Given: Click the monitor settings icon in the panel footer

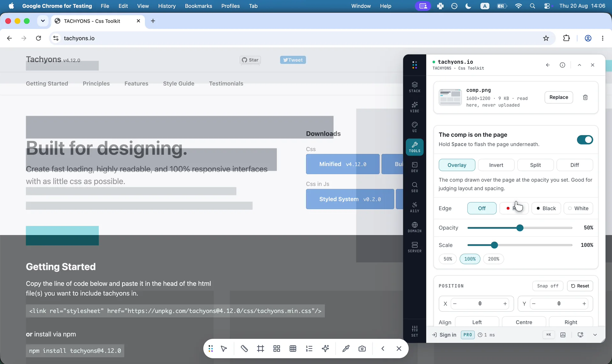Looking at the screenshot, I should point(580,335).
